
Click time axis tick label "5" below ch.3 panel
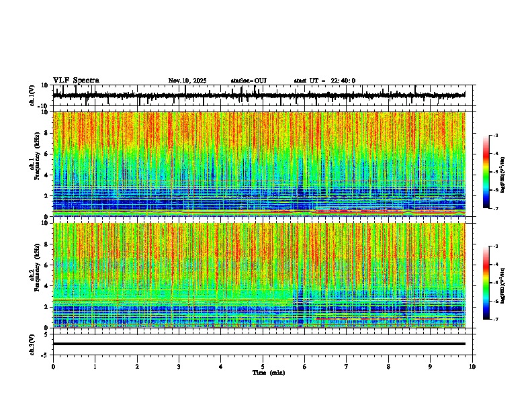pyautogui.click(x=263, y=367)
